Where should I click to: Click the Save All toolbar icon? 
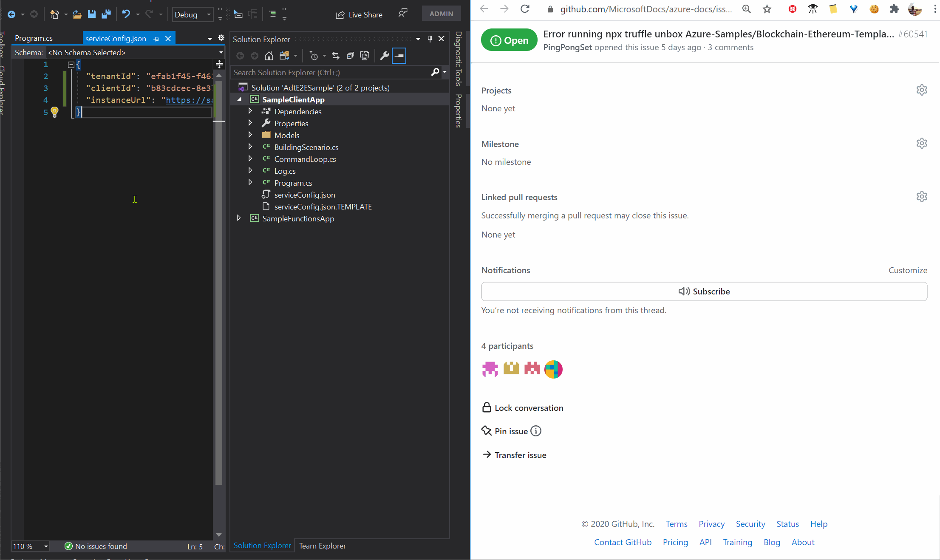point(106,14)
